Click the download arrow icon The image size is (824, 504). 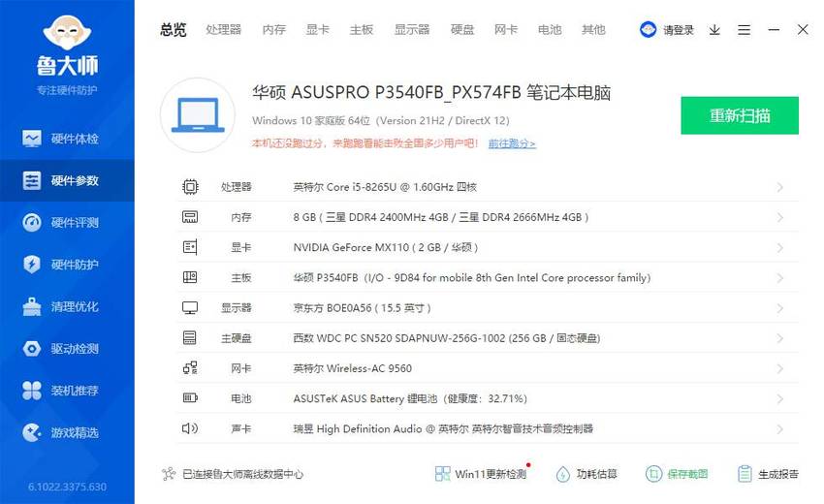click(714, 30)
